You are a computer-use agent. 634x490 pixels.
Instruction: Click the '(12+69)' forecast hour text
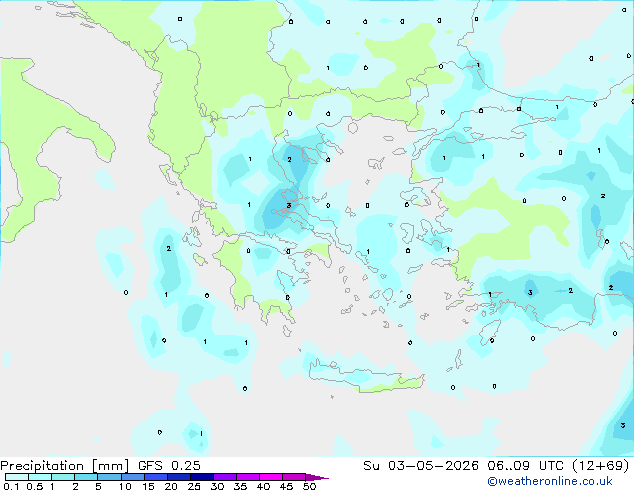pyautogui.click(x=601, y=466)
